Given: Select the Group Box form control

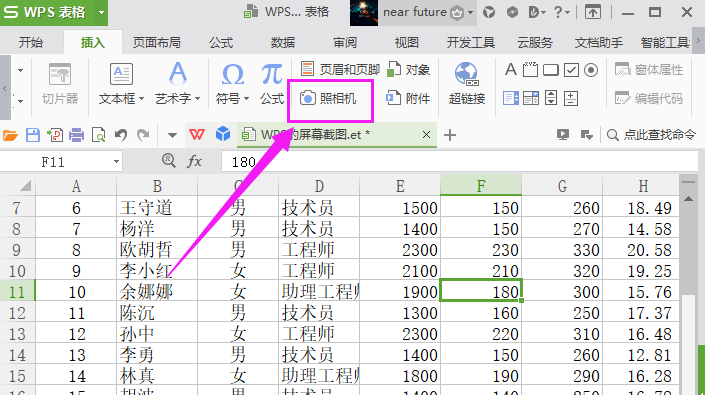Looking at the screenshot, I should coord(531,70).
